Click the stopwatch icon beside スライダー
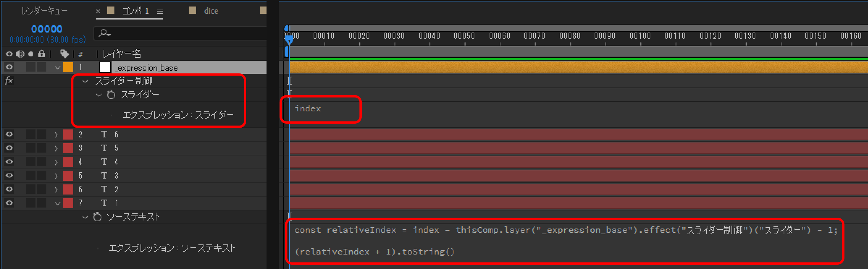The width and height of the screenshot is (868, 269). [x=111, y=95]
